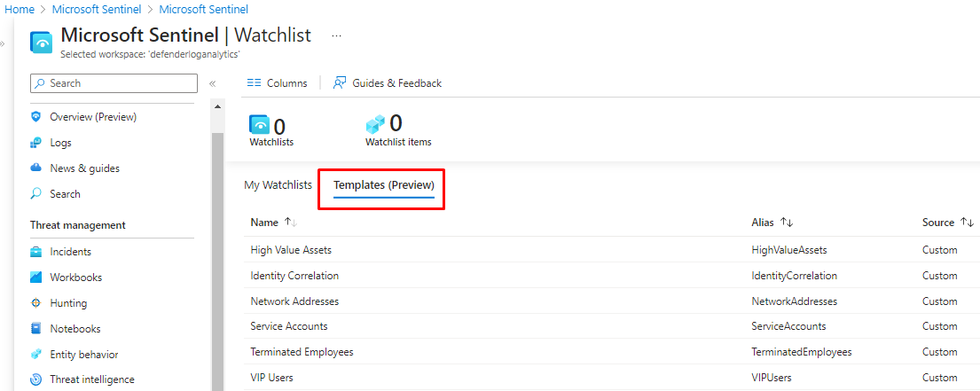Click the News & guides cloud icon
This screenshot has width=980, height=391.
click(x=36, y=168)
